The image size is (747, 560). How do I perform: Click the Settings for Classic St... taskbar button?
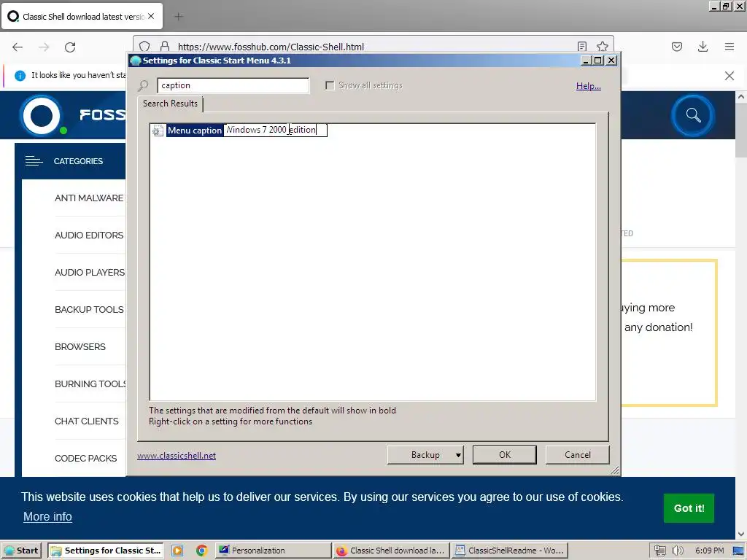tap(106, 551)
